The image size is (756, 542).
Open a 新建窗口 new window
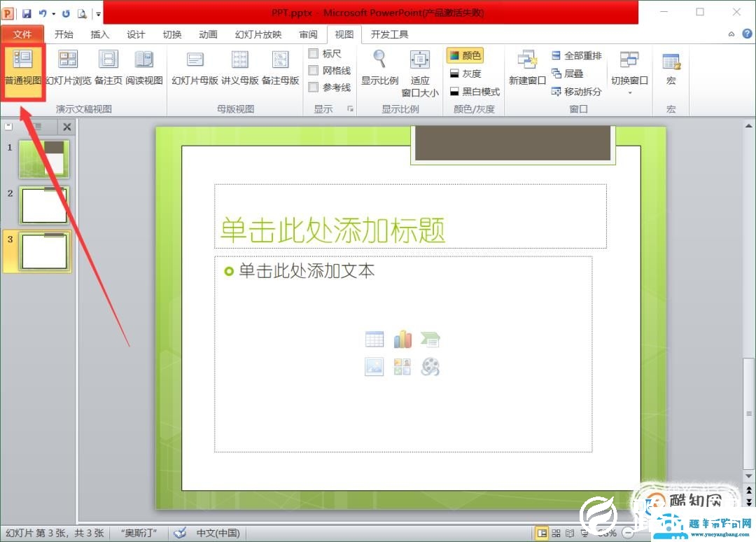click(x=527, y=69)
